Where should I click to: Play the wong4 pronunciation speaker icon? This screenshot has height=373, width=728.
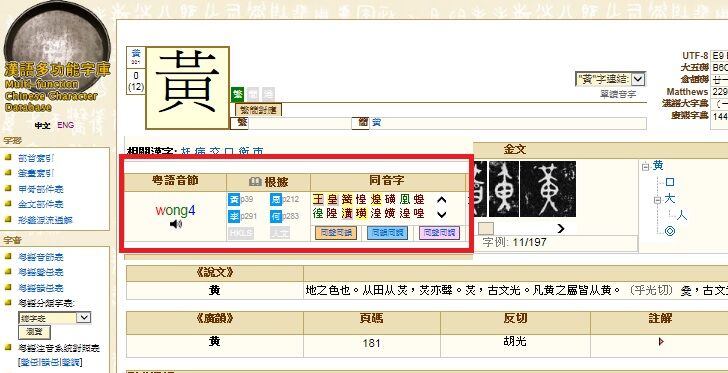176,224
